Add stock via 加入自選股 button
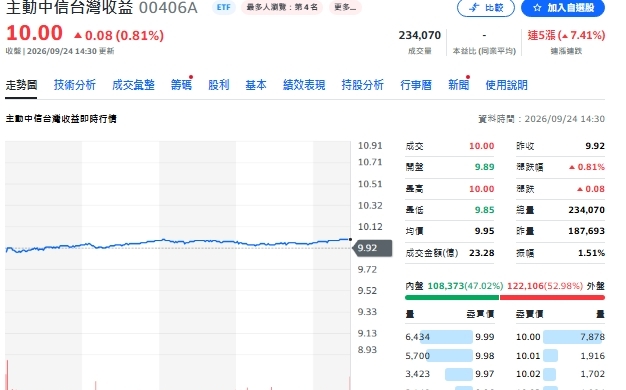This screenshot has height=390, width=626. [563, 8]
